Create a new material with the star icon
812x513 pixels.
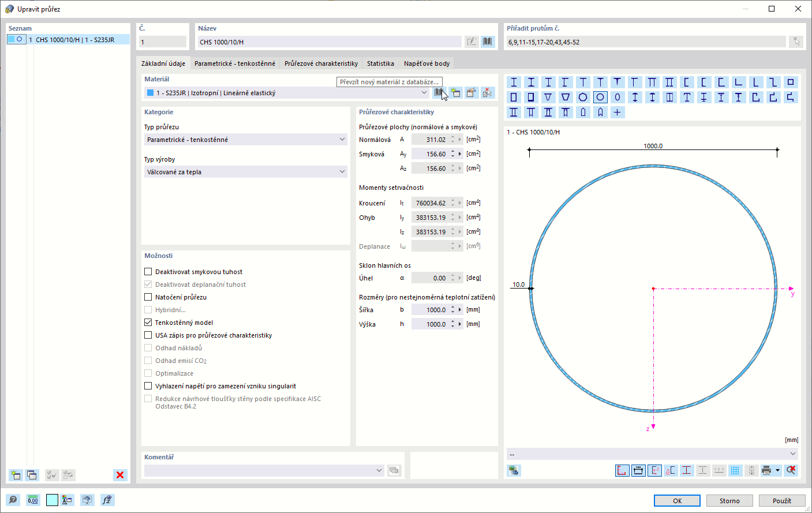click(455, 92)
